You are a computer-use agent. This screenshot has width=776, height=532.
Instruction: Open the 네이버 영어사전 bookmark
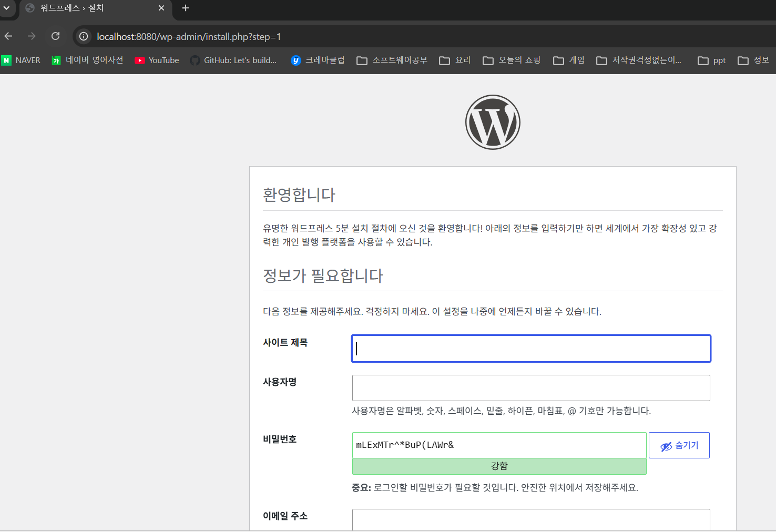87,60
